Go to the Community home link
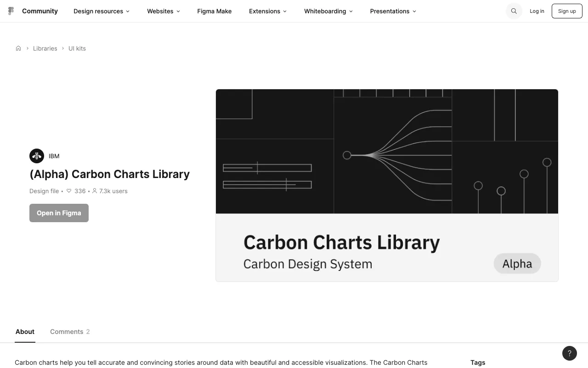Image resolution: width=588 pixels, height=368 pixels. click(x=40, y=11)
